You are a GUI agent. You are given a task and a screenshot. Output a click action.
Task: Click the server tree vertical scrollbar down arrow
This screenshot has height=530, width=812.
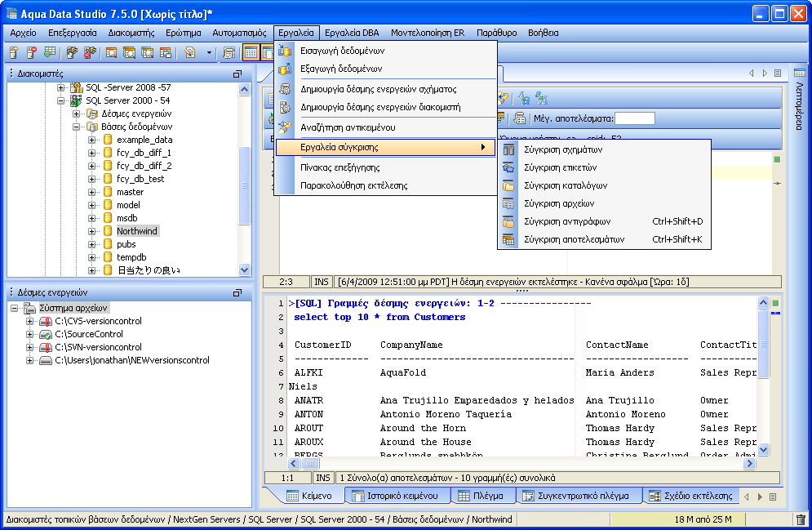pos(245,270)
